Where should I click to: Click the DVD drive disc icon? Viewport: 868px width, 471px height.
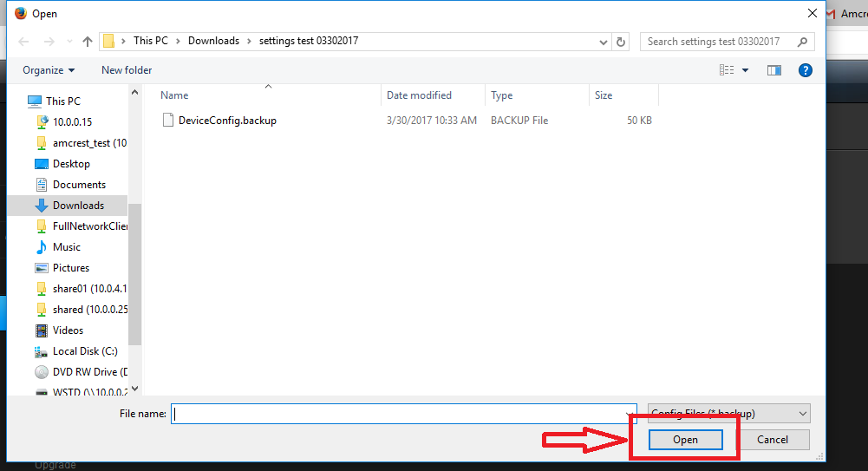42,372
